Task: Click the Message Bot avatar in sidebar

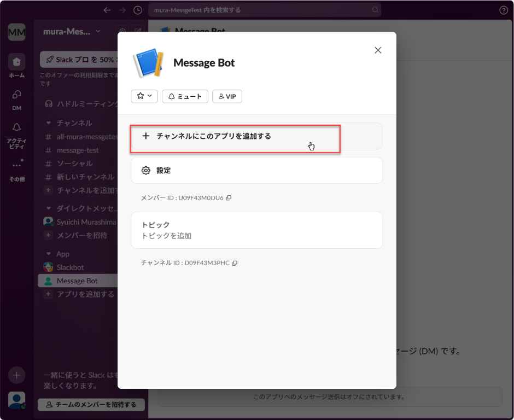Action: [48, 281]
